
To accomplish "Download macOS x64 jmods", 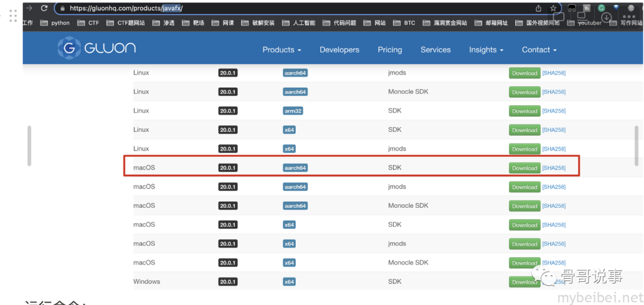I will [x=525, y=244].
